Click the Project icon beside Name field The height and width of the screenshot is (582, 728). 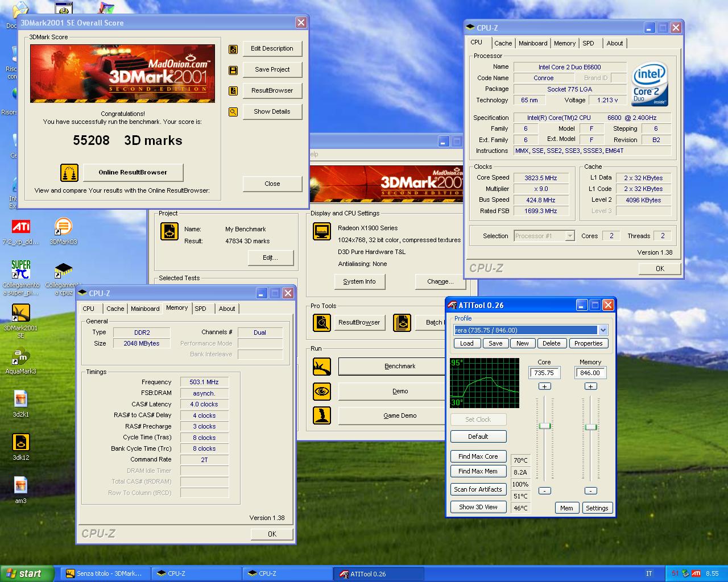coord(169,231)
